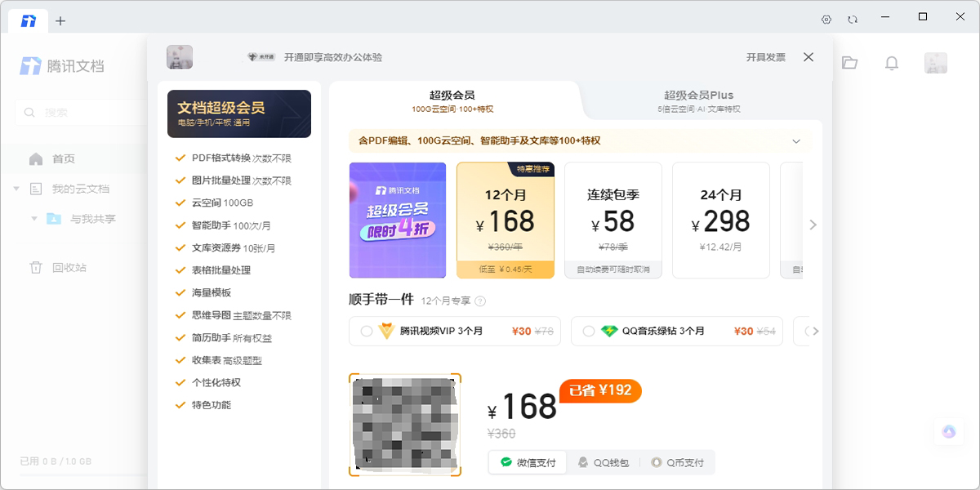
Task: Select the 连续包季 ¥58 plan
Action: tap(613, 220)
